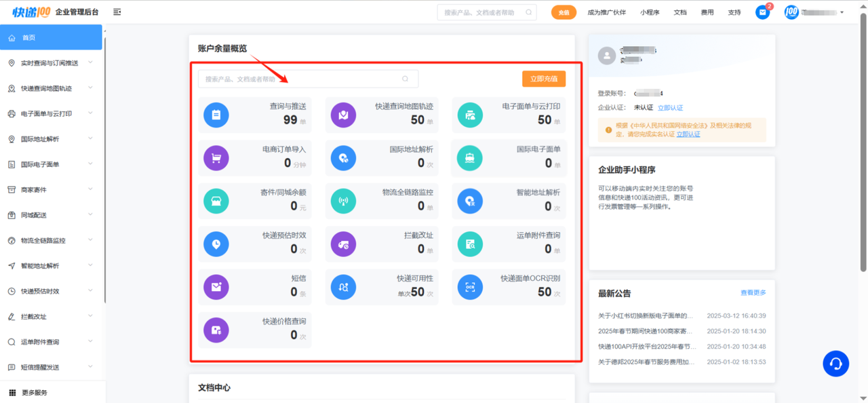Click the 国际地址解析 icon in the balance overview
The height and width of the screenshot is (403, 868).
point(343,158)
